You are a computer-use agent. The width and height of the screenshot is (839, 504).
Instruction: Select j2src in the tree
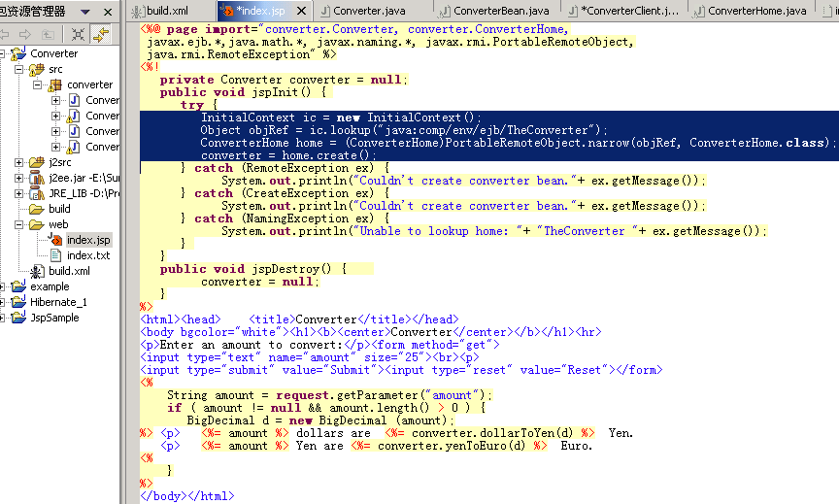pos(60,162)
